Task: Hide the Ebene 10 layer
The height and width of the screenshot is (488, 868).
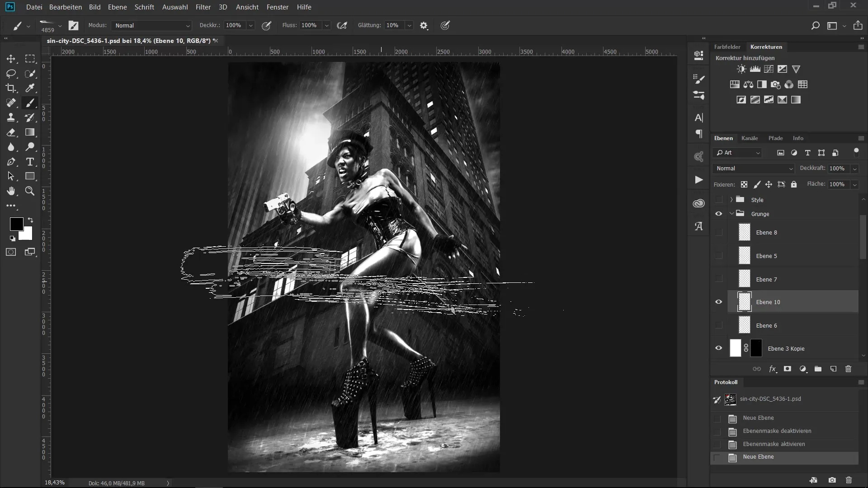Action: click(719, 302)
